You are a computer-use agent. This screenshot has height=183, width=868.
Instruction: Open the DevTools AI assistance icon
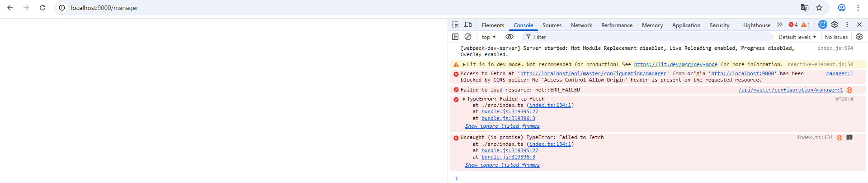click(822, 25)
